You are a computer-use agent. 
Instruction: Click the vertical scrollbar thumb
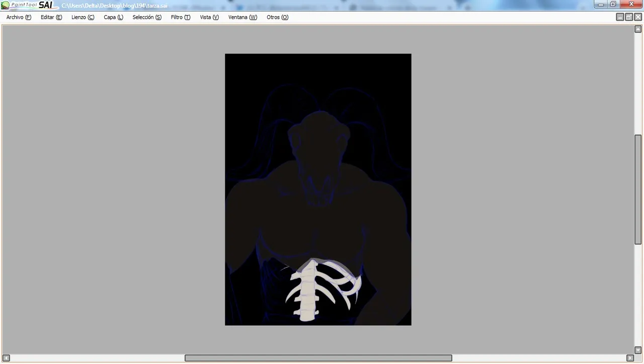coord(638,189)
